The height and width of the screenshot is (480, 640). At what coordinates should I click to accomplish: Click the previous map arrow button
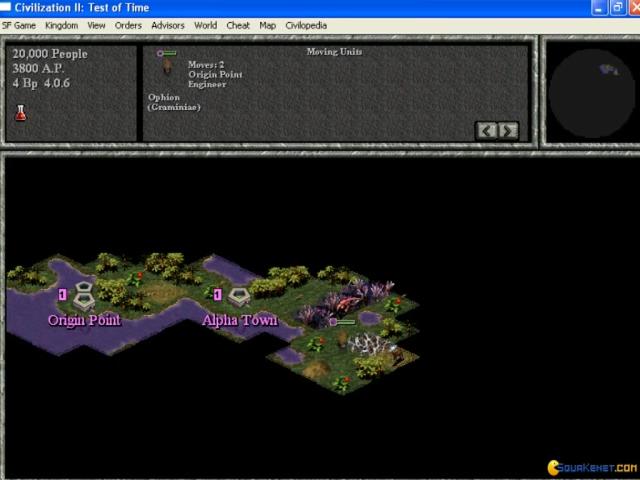pos(486,131)
